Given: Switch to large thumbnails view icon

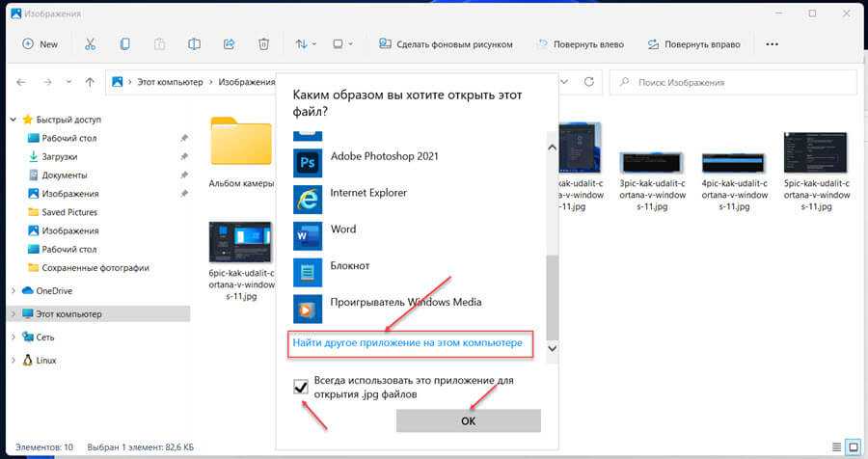Looking at the screenshot, I should pos(854,446).
